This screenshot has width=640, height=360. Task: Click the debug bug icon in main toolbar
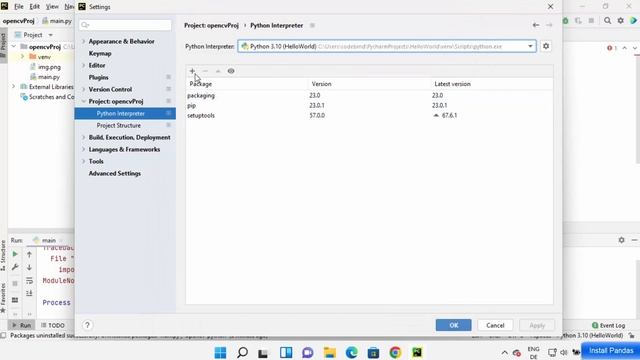(x=566, y=20)
